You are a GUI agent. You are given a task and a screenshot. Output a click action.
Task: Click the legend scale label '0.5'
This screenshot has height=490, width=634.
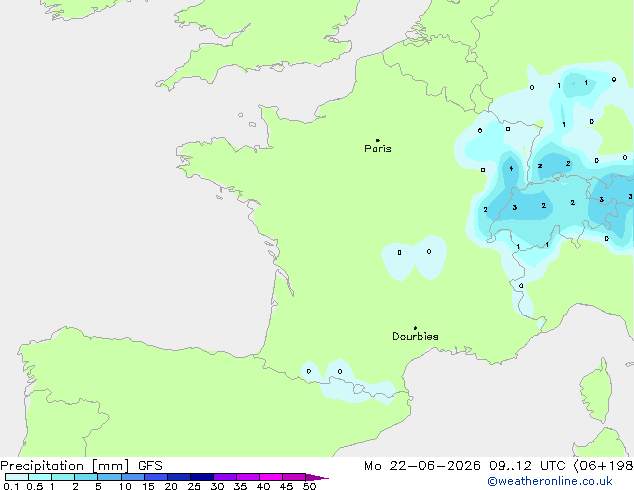click(35, 486)
